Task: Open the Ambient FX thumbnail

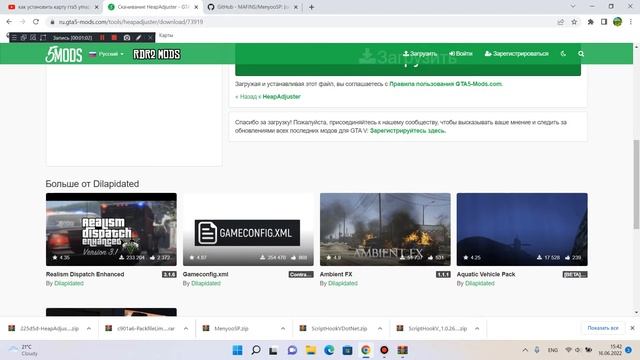Action: pyautogui.click(x=385, y=229)
